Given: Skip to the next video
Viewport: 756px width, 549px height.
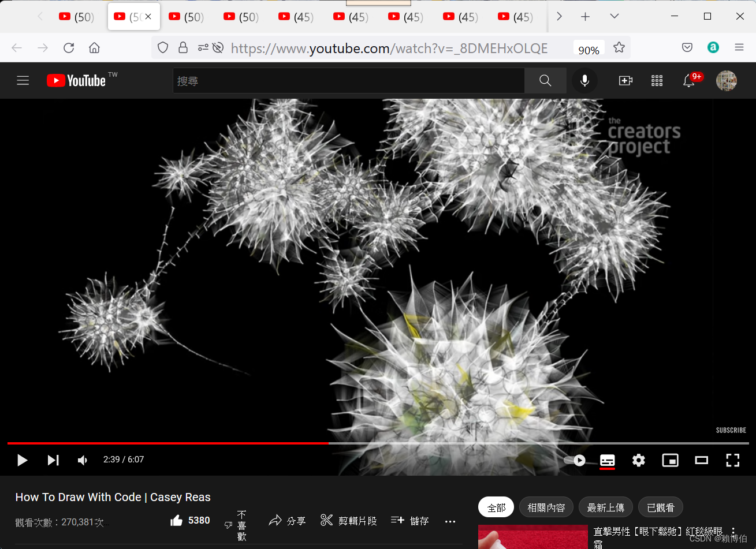Looking at the screenshot, I should pos(53,460).
